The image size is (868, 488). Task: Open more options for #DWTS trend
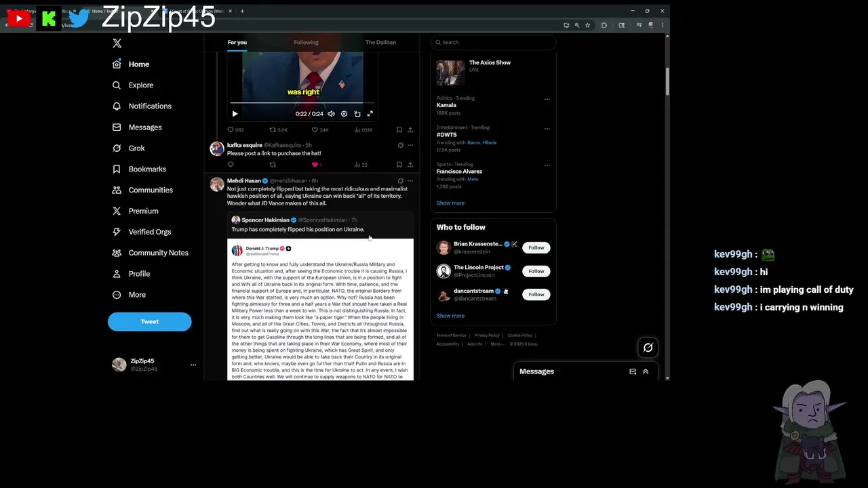(x=547, y=129)
